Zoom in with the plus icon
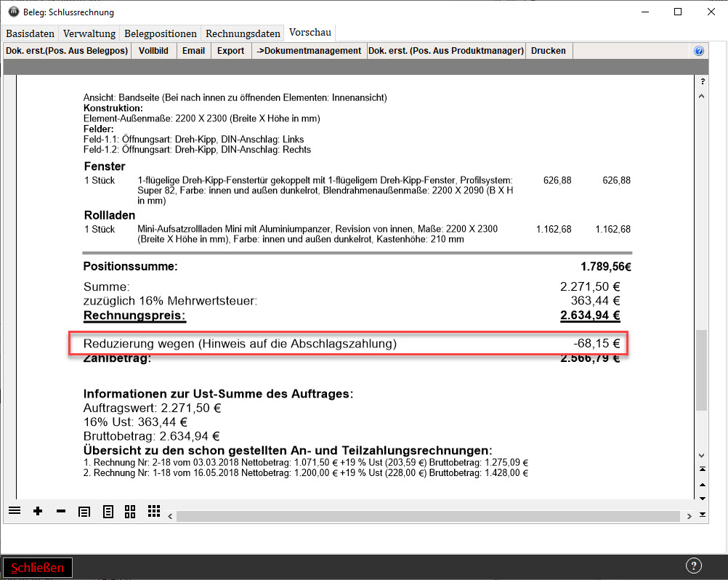The width and height of the screenshot is (728, 580). tap(38, 511)
